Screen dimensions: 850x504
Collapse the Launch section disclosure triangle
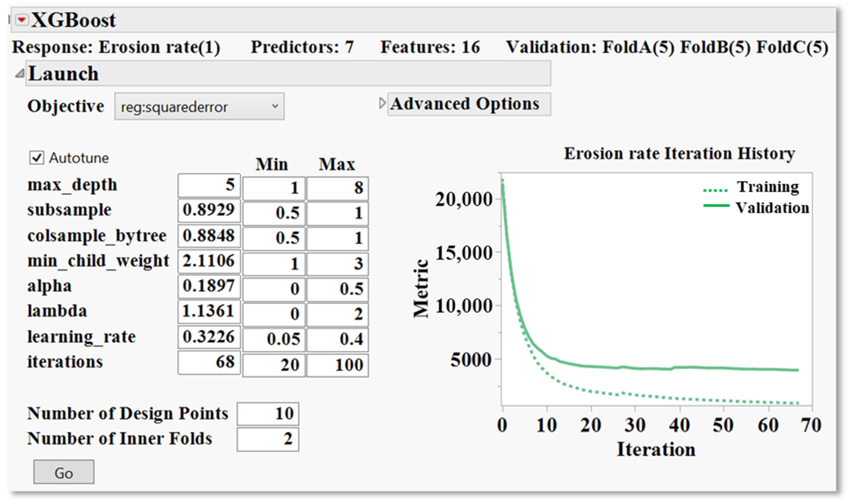click(x=20, y=73)
